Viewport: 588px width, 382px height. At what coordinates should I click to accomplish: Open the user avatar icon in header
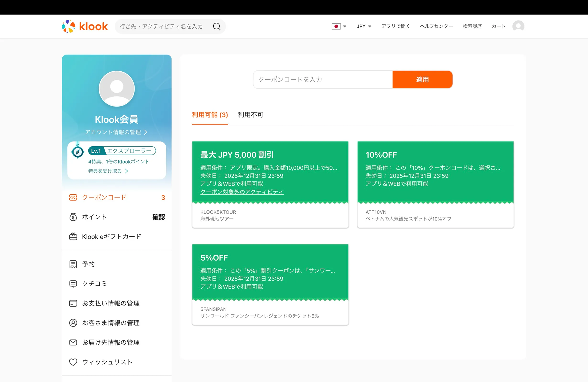tap(518, 26)
